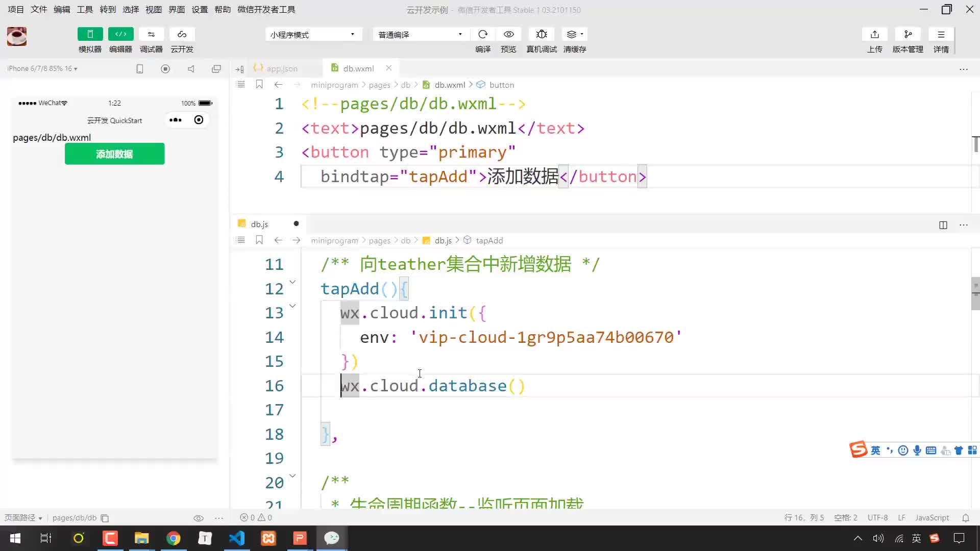Open the Windows Start menu
Screen dimensions: 980x551
(15, 538)
